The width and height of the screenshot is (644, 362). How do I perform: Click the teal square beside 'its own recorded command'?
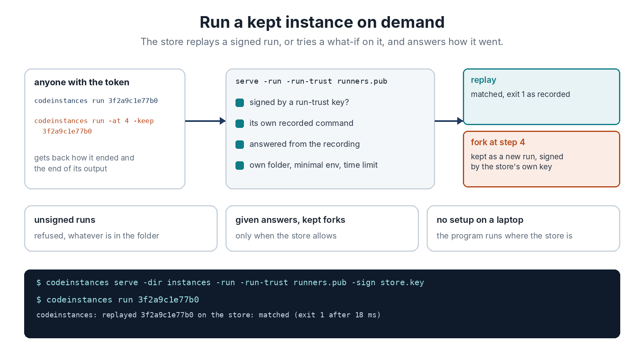[240, 123]
